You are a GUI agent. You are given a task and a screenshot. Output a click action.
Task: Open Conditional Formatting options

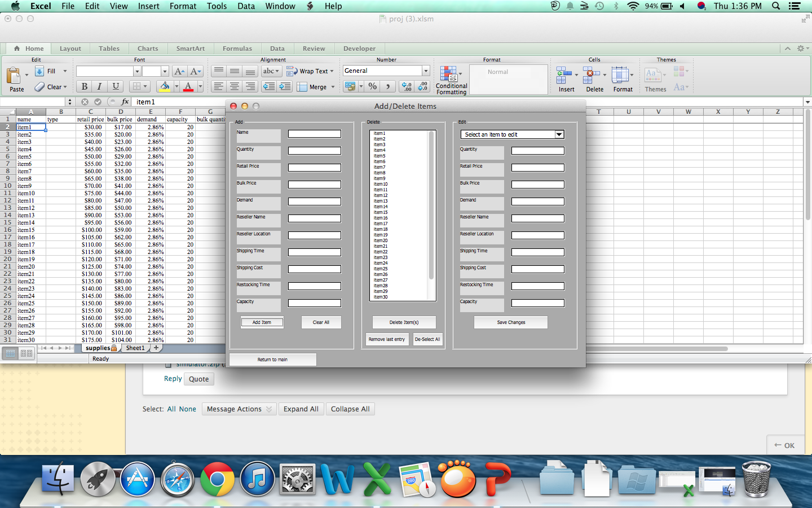pyautogui.click(x=450, y=79)
